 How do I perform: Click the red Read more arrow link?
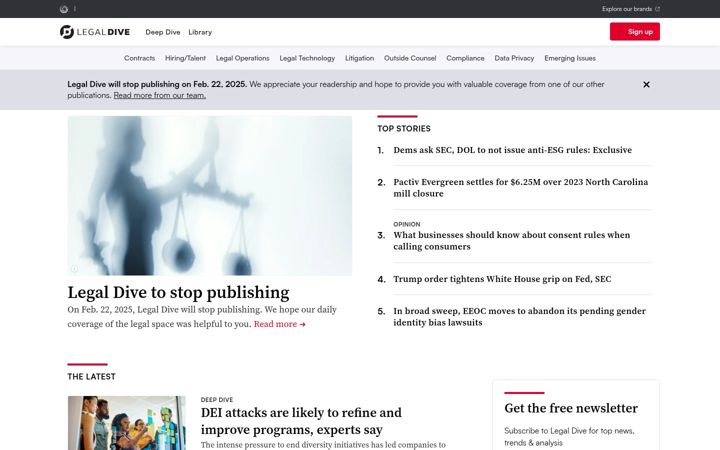tap(279, 324)
